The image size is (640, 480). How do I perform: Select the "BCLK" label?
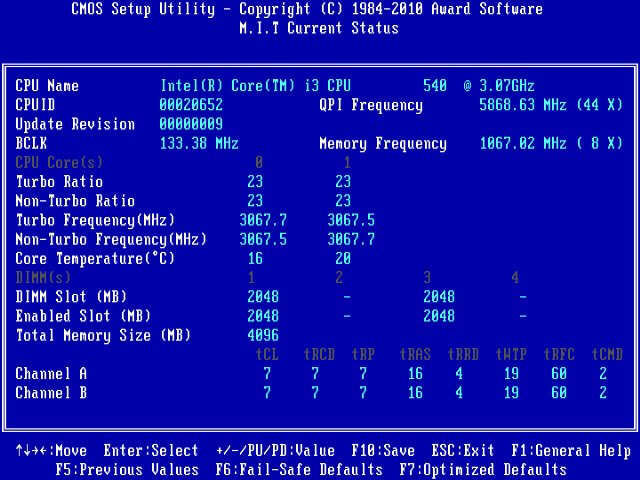[x=31, y=143]
